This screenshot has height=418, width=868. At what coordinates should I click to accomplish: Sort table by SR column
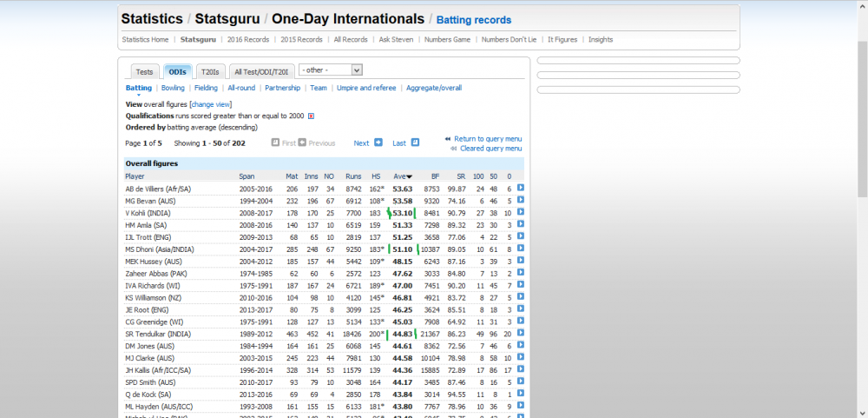[461, 176]
